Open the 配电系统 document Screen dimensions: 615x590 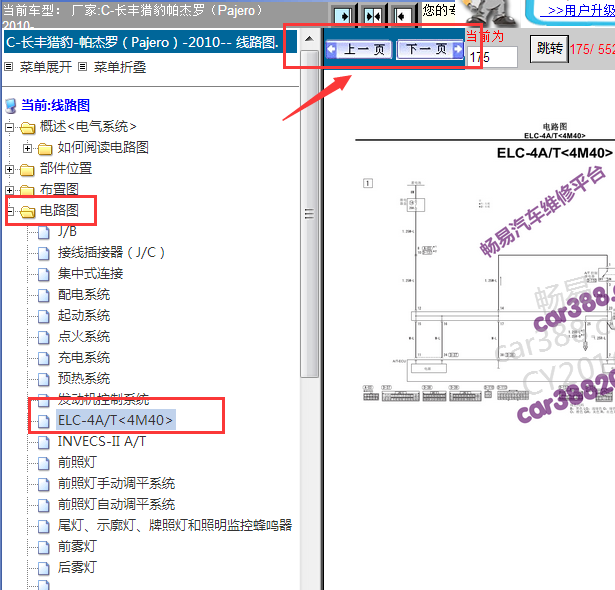point(84,295)
